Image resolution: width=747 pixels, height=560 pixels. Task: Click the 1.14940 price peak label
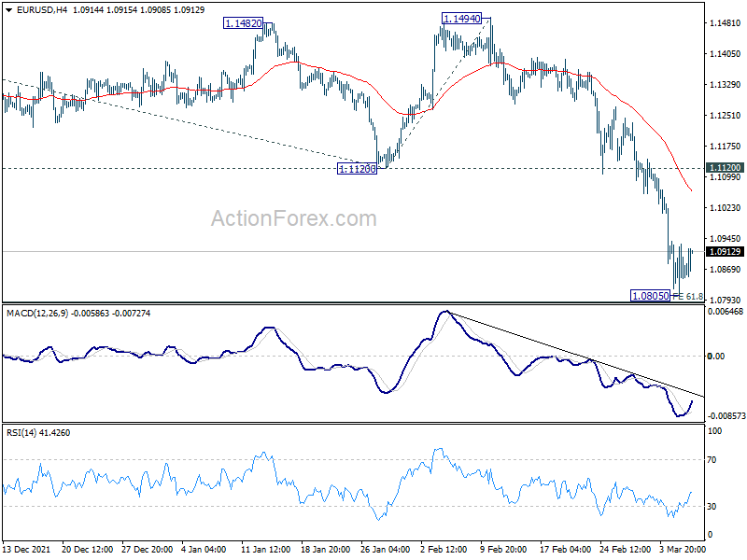(461, 19)
